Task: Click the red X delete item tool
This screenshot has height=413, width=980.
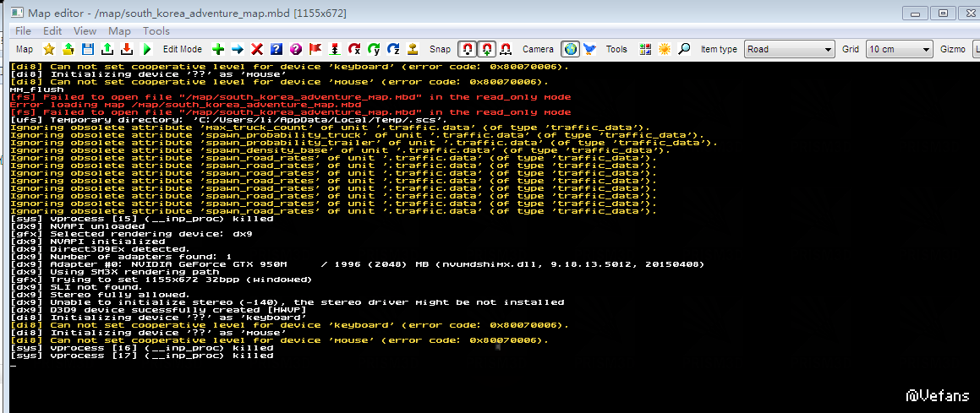Action: click(257, 49)
